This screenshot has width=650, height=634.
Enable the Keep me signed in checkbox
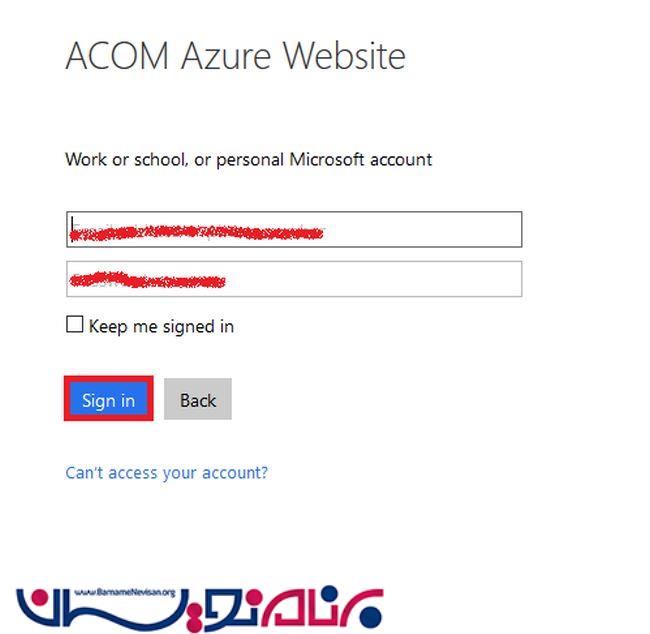pyautogui.click(x=75, y=324)
